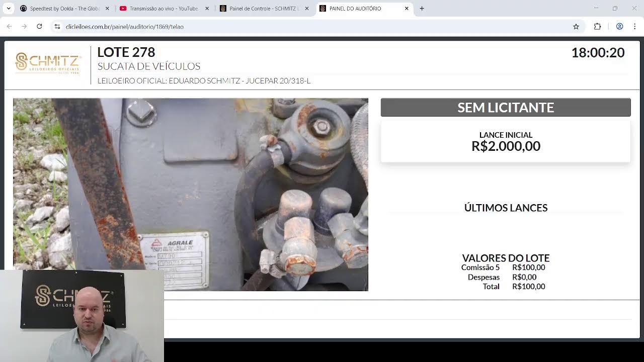Click the VALORES DO LOTE heading
The height and width of the screenshot is (362, 644).
506,258
